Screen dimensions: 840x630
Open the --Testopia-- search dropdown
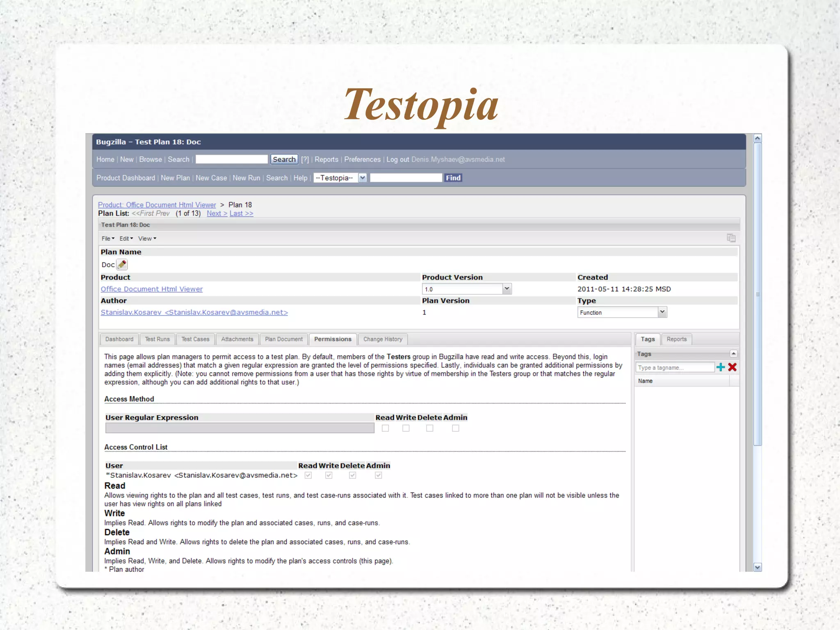[362, 178]
